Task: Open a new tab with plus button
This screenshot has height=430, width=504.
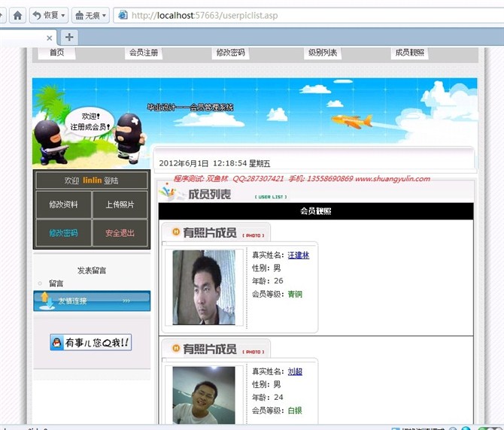Action: [69, 37]
